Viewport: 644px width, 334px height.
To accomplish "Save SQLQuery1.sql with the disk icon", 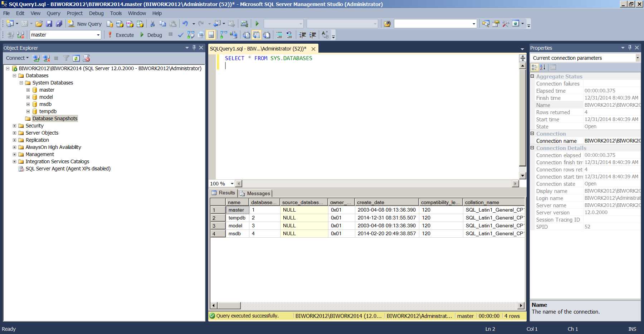I will pos(49,24).
